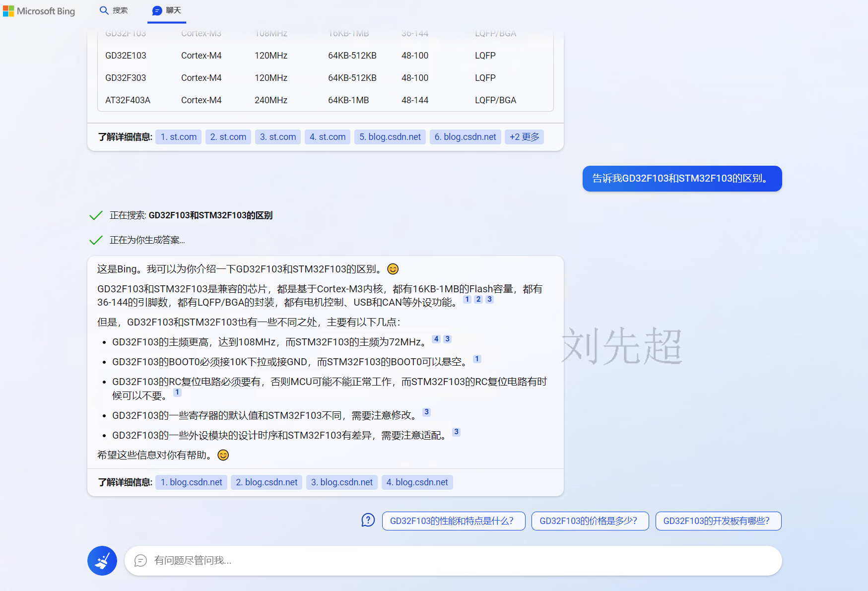The image size is (868, 591).
Task: Click citation 1 after 外设功能 sentence
Action: tap(467, 299)
